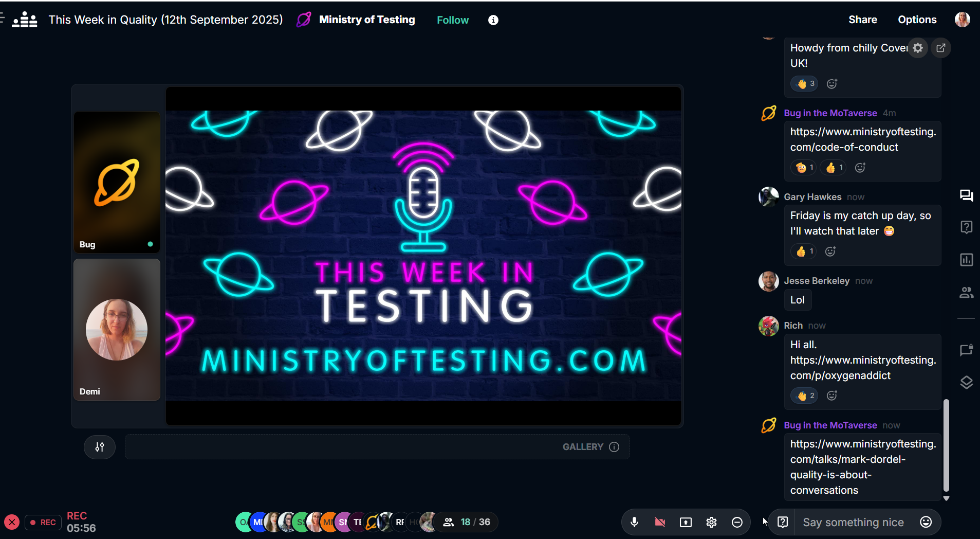Click the Ministry of Testing channel name
980x539 pixels.
(367, 20)
